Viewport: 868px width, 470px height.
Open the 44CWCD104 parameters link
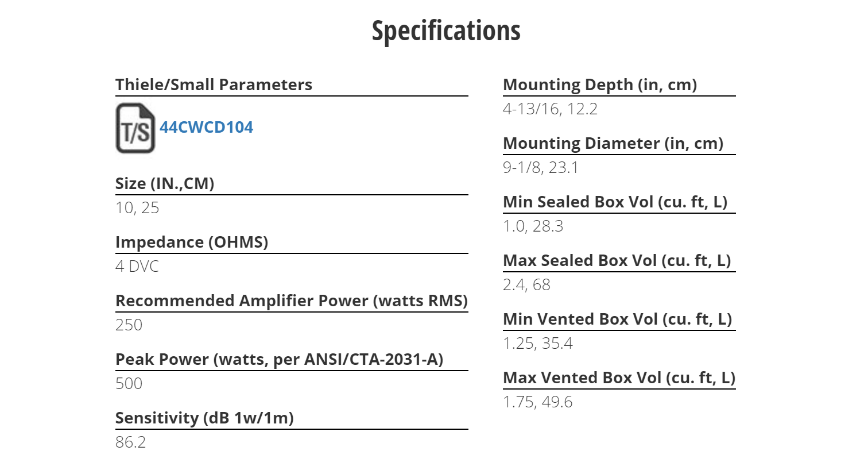206,127
